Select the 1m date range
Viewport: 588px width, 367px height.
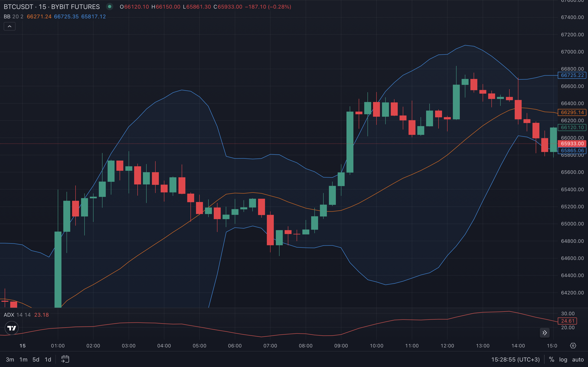[x=23, y=359]
